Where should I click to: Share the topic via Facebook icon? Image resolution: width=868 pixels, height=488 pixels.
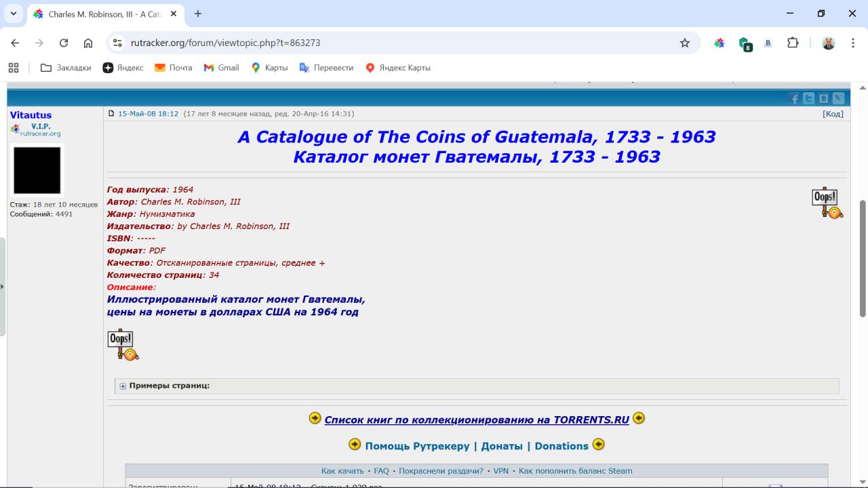click(794, 98)
